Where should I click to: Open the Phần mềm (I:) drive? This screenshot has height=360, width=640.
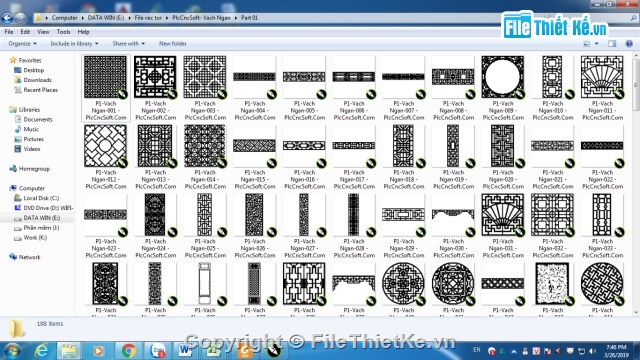41,227
